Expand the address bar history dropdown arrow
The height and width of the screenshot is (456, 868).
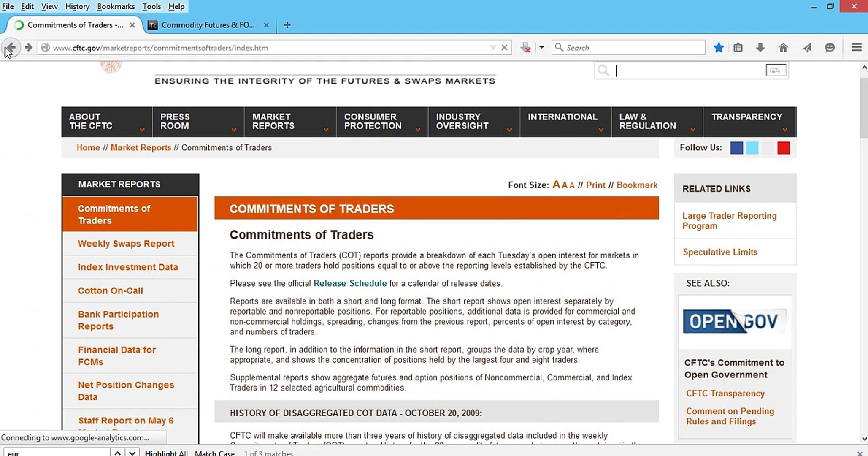(x=493, y=48)
